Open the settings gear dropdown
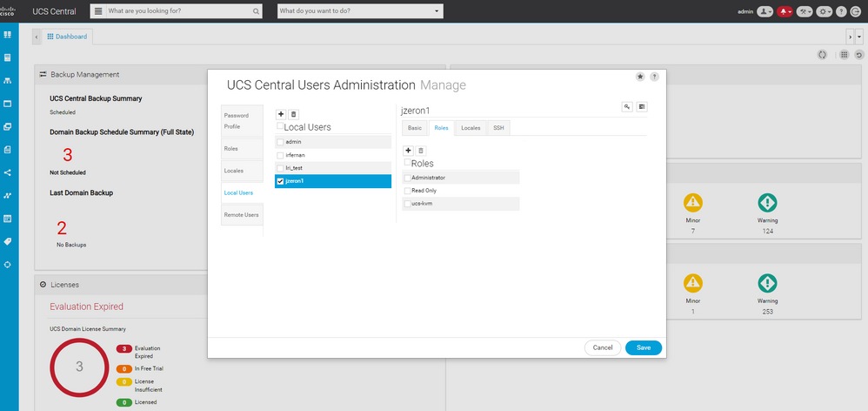 click(823, 11)
